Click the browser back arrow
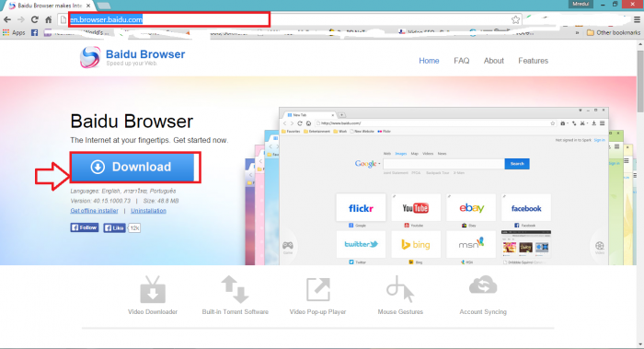Image resolution: width=644 pixels, height=349 pixels. 7,19
